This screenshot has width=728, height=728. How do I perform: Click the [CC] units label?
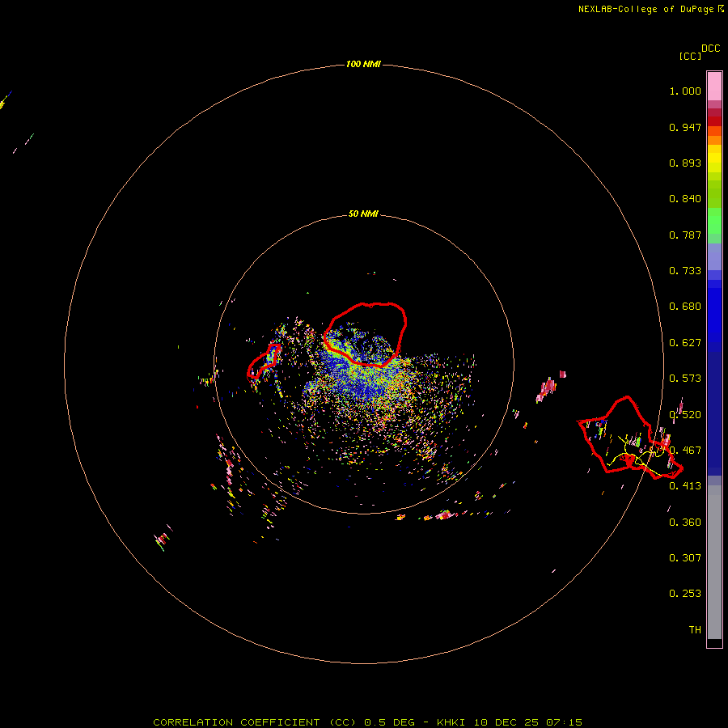[690, 56]
